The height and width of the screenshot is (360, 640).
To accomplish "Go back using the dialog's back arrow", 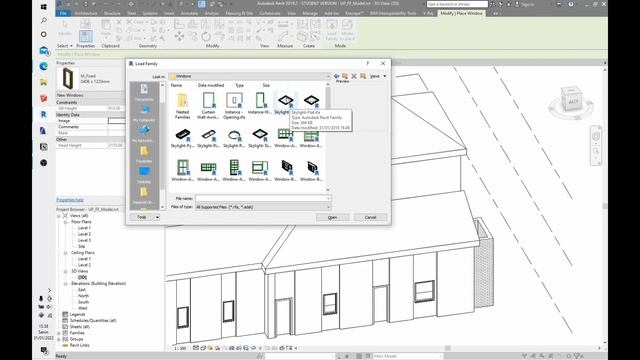I will pos(336,76).
